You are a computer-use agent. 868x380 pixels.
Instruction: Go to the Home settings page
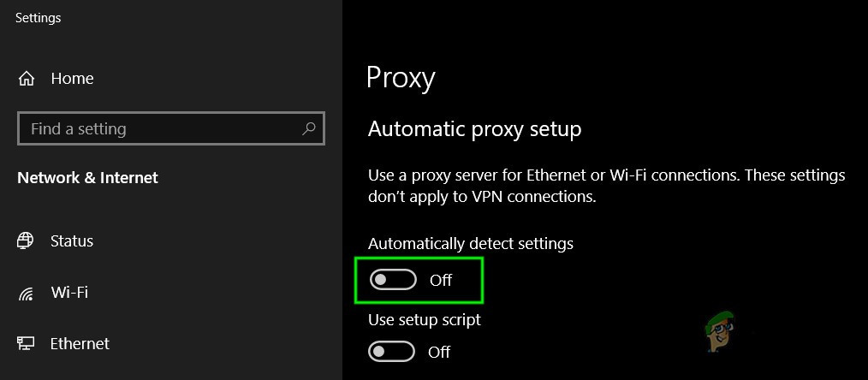point(72,79)
